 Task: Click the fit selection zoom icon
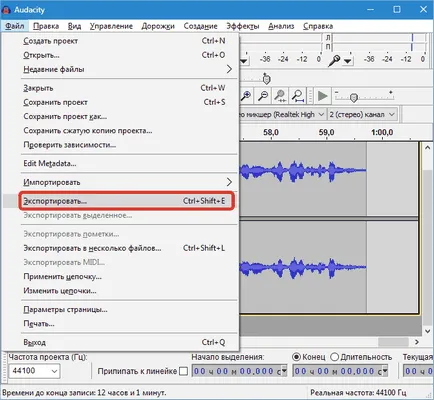click(x=280, y=96)
